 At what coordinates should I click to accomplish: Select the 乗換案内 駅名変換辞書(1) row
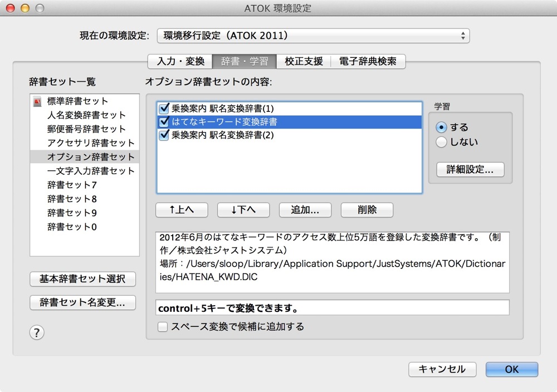[x=289, y=108]
